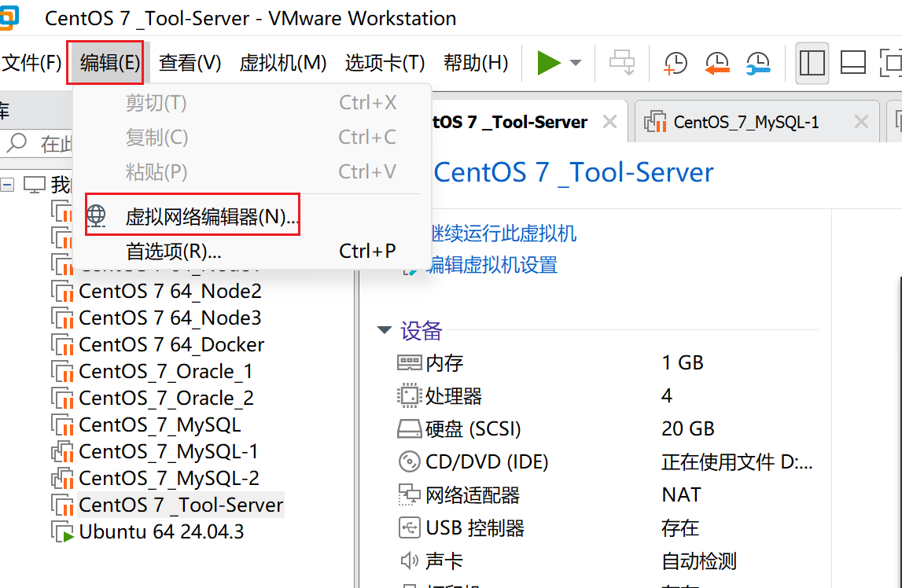This screenshot has width=902, height=588.
Task: Click the 1 GB memory value
Action: point(683,362)
